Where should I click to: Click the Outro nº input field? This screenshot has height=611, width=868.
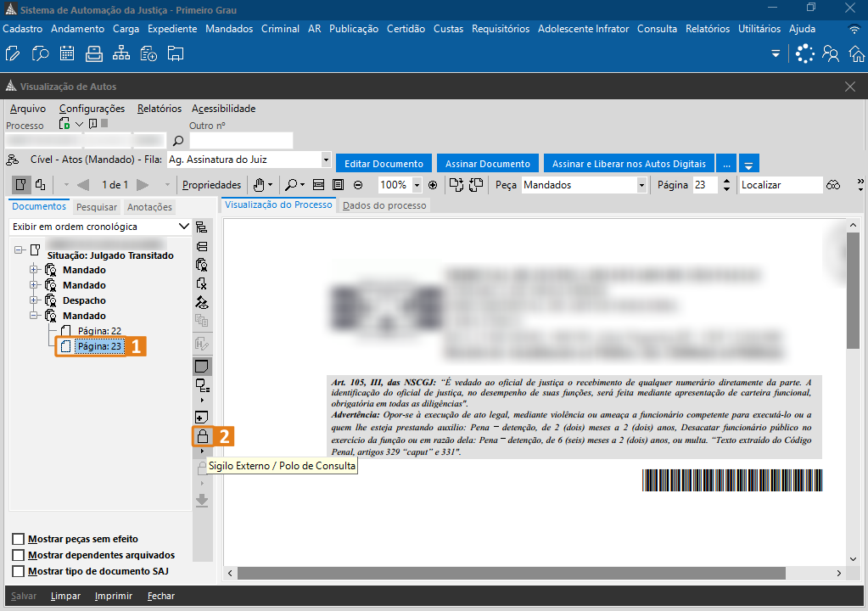click(241, 141)
